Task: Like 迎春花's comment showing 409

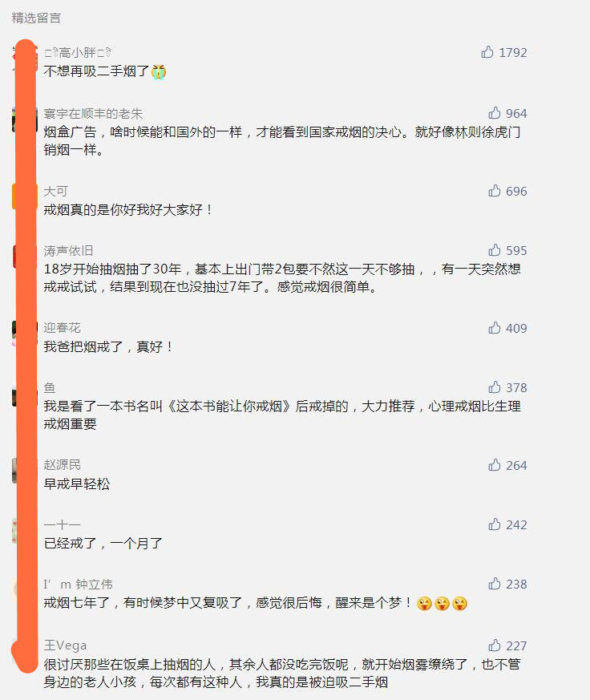Action: tap(494, 328)
